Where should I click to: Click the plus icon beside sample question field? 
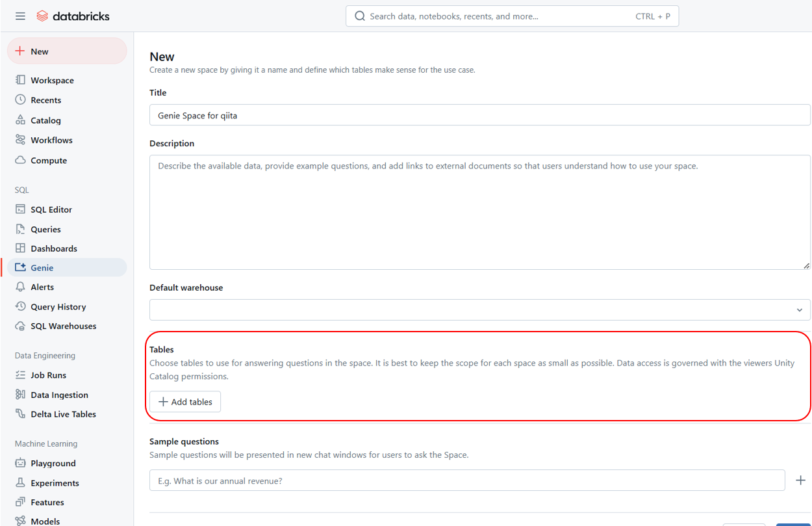pyautogui.click(x=800, y=480)
